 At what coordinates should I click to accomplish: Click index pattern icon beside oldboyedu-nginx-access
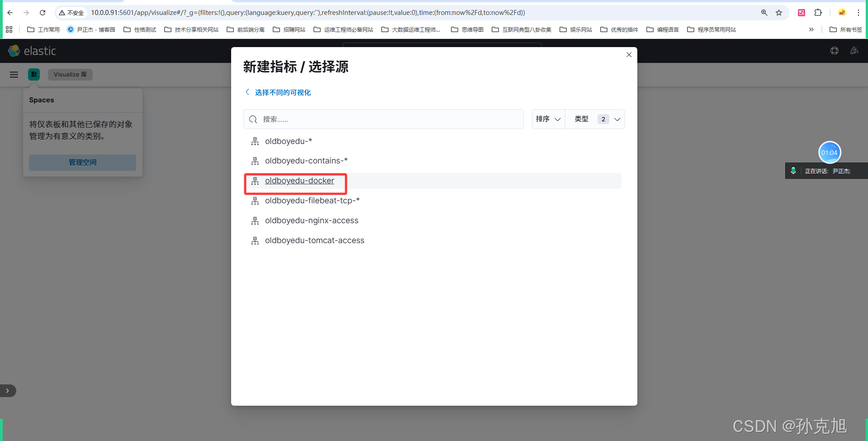click(x=255, y=220)
